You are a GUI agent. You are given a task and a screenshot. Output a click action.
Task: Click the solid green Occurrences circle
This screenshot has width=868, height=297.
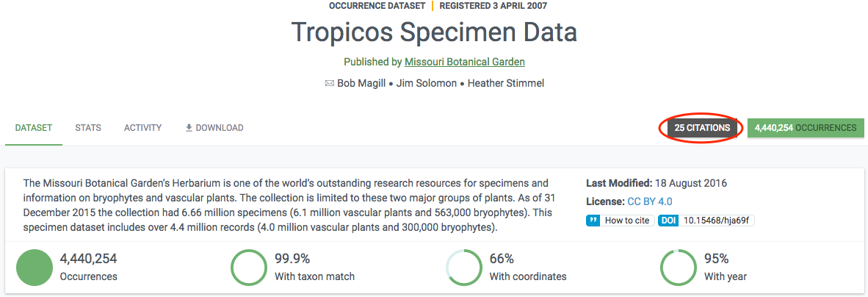tap(34, 268)
